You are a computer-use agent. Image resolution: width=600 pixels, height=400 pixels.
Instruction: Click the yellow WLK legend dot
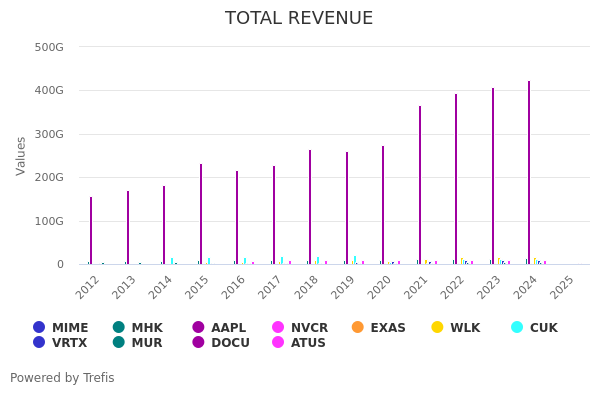pos(437,327)
